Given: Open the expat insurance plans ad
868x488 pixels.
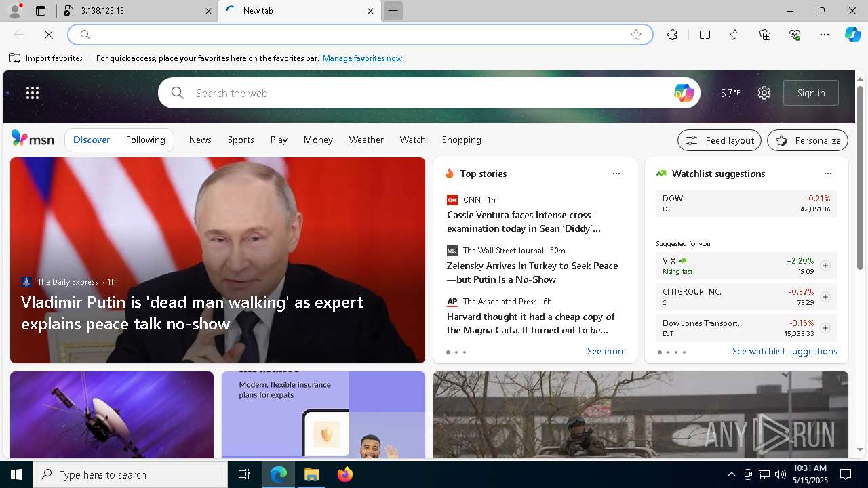Looking at the screenshot, I should [323, 415].
